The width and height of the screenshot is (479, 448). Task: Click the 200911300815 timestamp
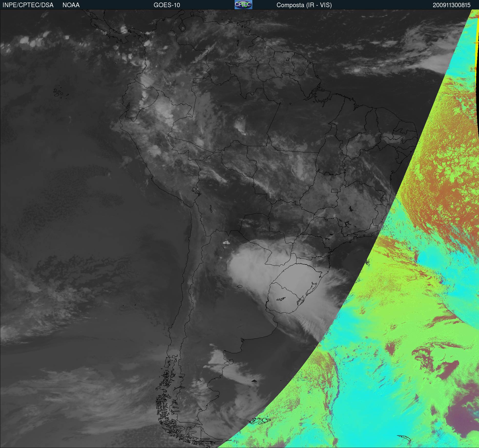(452, 5)
